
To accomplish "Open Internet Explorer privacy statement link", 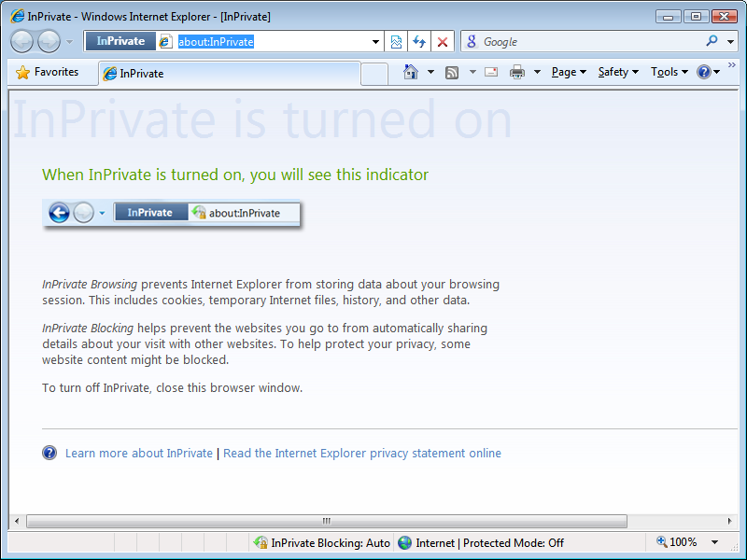I will 362,453.
